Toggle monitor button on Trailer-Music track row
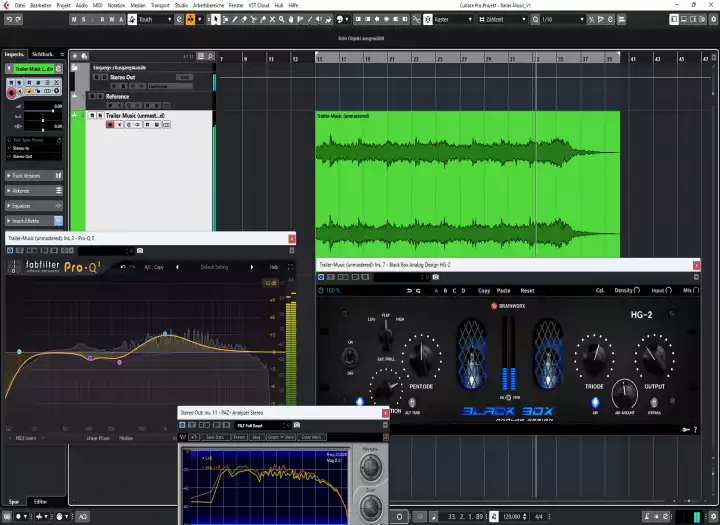Screen dimensions: 720x525 119,124
